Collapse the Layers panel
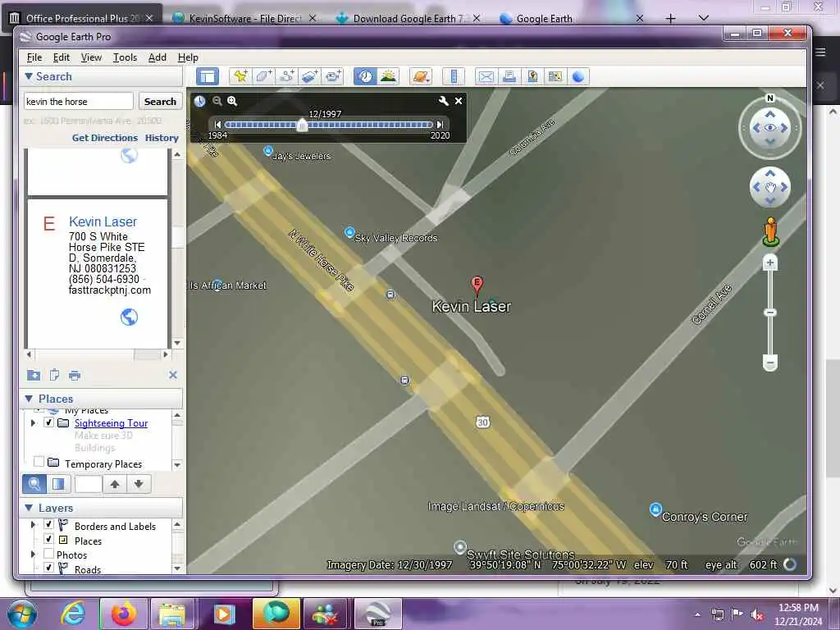The width and height of the screenshot is (840, 630). pyautogui.click(x=29, y=508)
